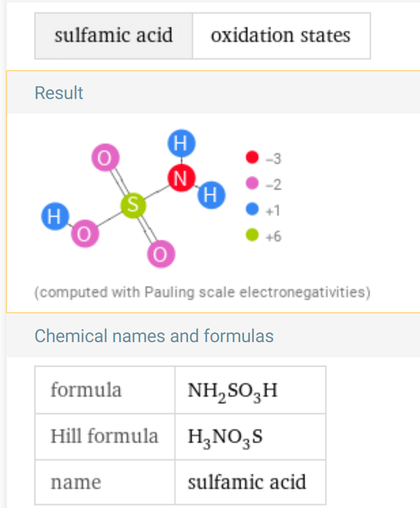The width and height of the screenshot is (420, 508).
Task: Select the oxidation states input tab
Action: click(x=281, y=36)
